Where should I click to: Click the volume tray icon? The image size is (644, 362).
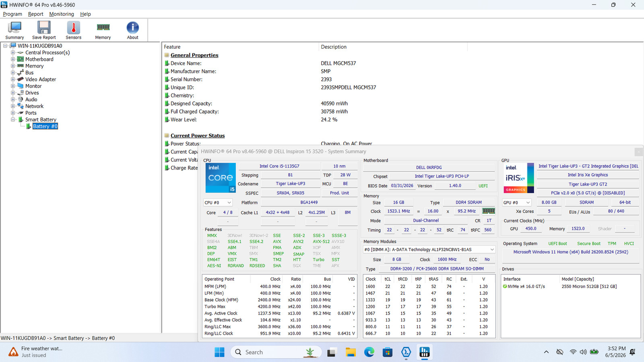pos(583,352)
